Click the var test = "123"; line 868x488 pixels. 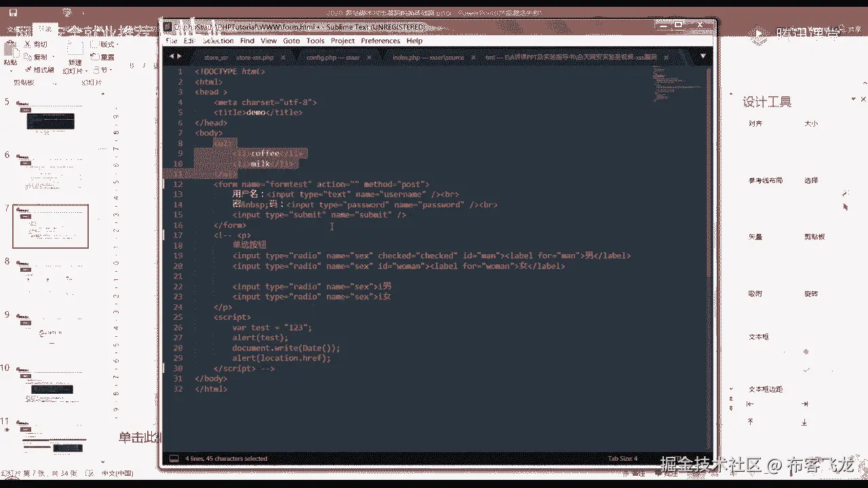(271, 327)
